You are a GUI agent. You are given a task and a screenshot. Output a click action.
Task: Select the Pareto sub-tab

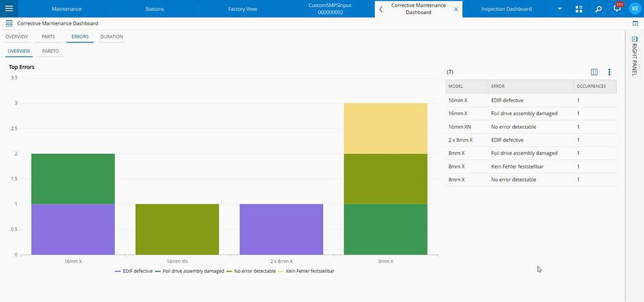50,50
